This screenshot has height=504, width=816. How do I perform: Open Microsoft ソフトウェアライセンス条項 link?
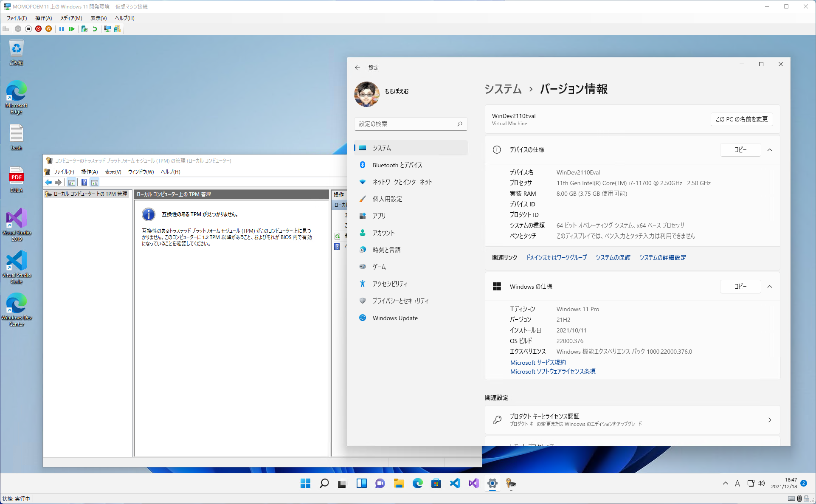(553, 372)
